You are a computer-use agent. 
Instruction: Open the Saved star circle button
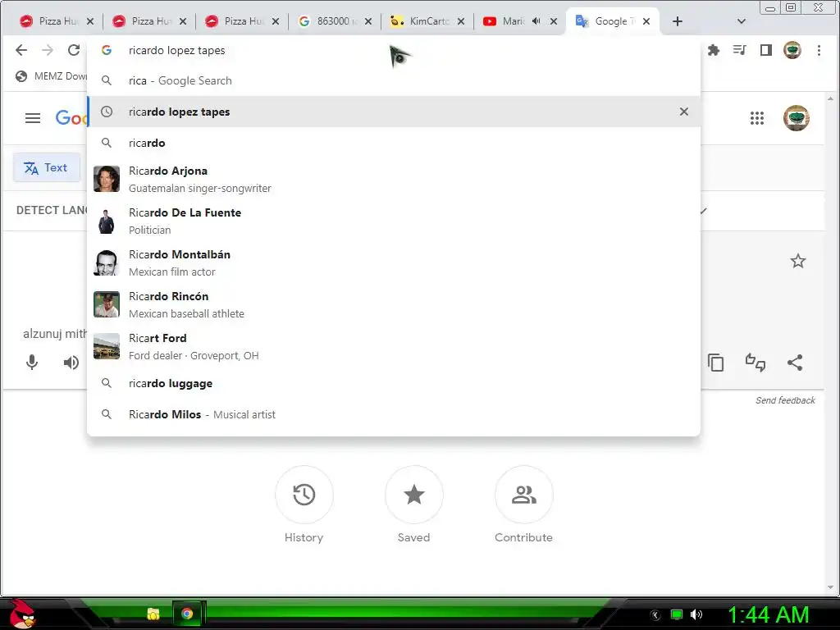pos(413,495)
